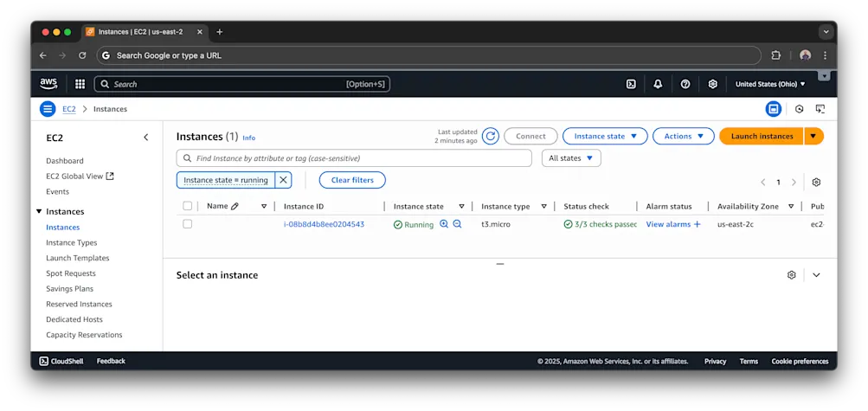The height and width of the screenshot is (411, 868).
Task: Open Savings Plans in sidebar
Action: tap(70, 289)
